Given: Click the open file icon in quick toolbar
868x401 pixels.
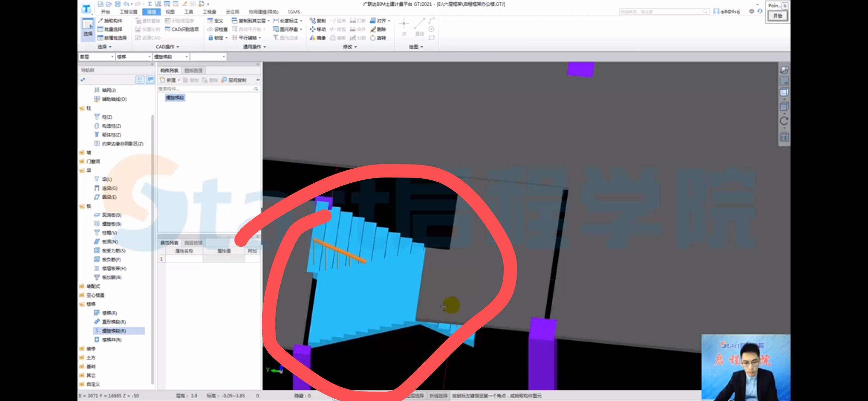Looking at the screenshot, I should [x=109, y=4].
